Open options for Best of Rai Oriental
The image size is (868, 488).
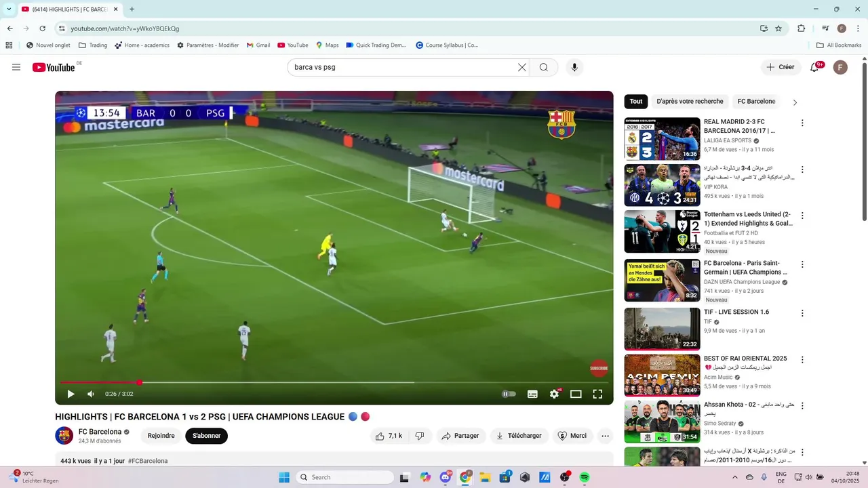tap(802, 359)
